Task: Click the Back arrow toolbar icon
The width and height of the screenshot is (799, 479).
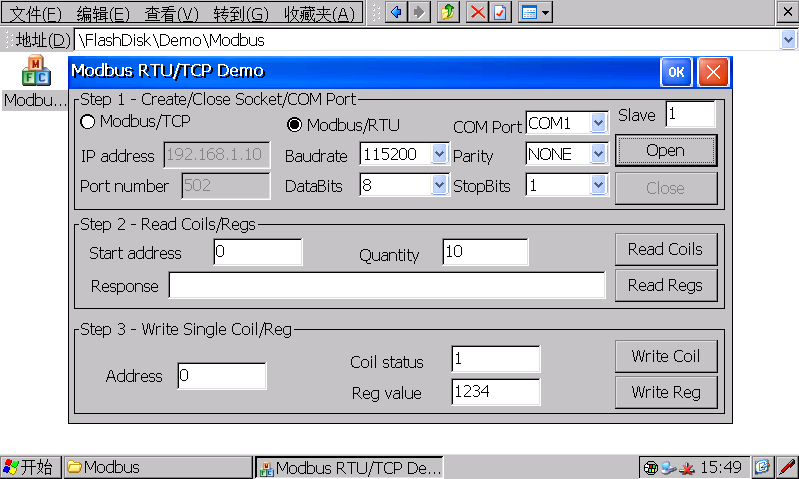Action: pyautogui.click(x=396, y=12)
